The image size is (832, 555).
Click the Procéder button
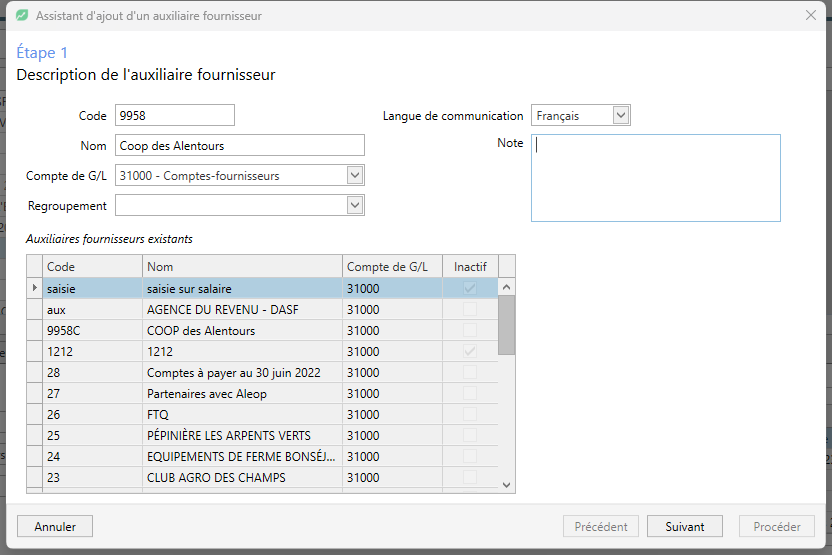pyautogui.click(x=777, y=526)
